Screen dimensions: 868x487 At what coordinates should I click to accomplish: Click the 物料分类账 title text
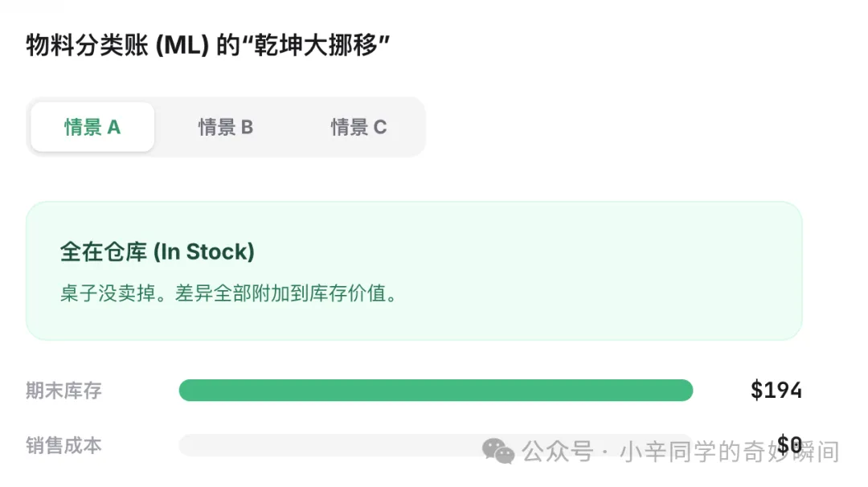tap(88, 45)
